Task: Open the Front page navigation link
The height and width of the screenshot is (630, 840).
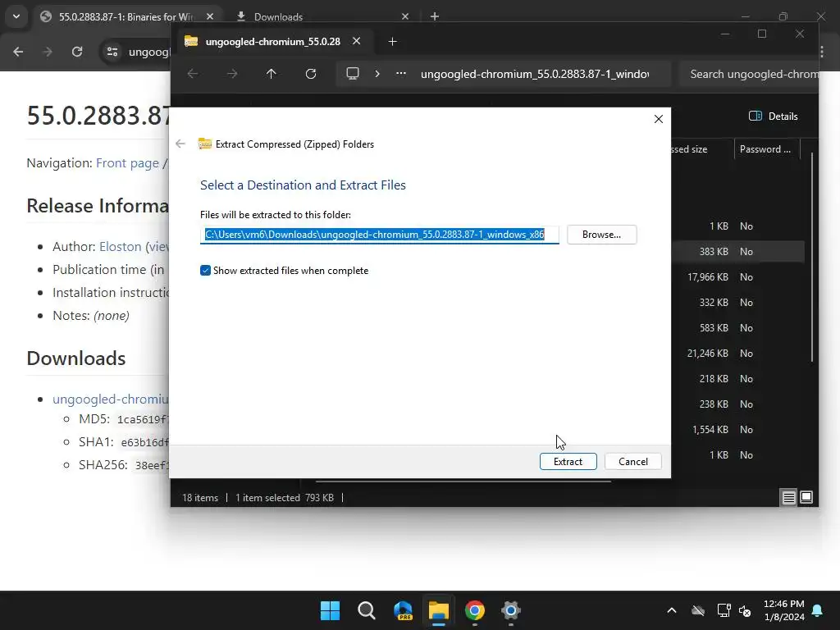Action: pyautogui.click(x=127, y=163)
